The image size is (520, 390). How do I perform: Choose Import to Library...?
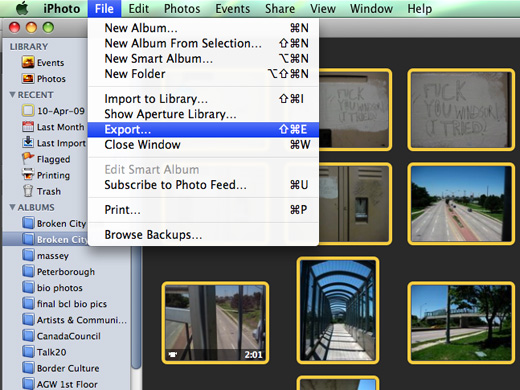(x=203, y=99)
